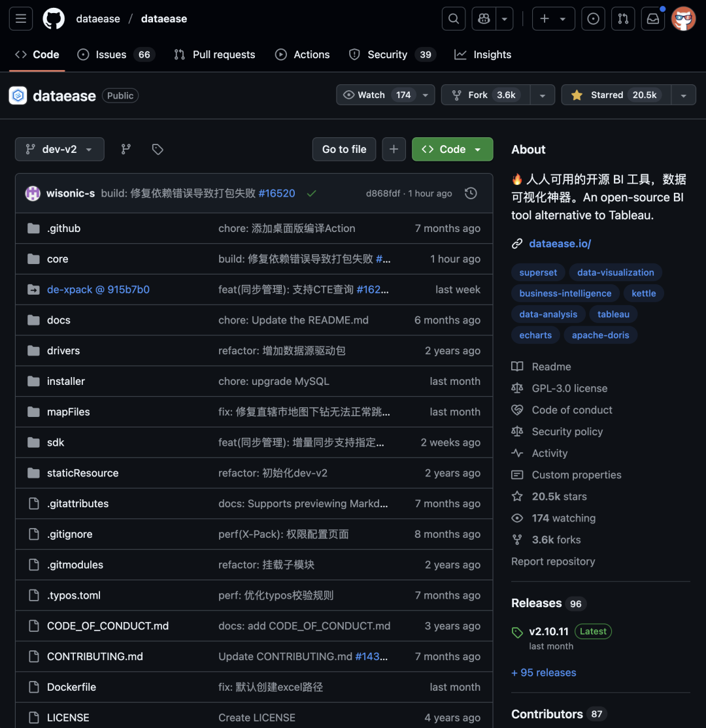Switch to the Issues tab

[116, 54]
